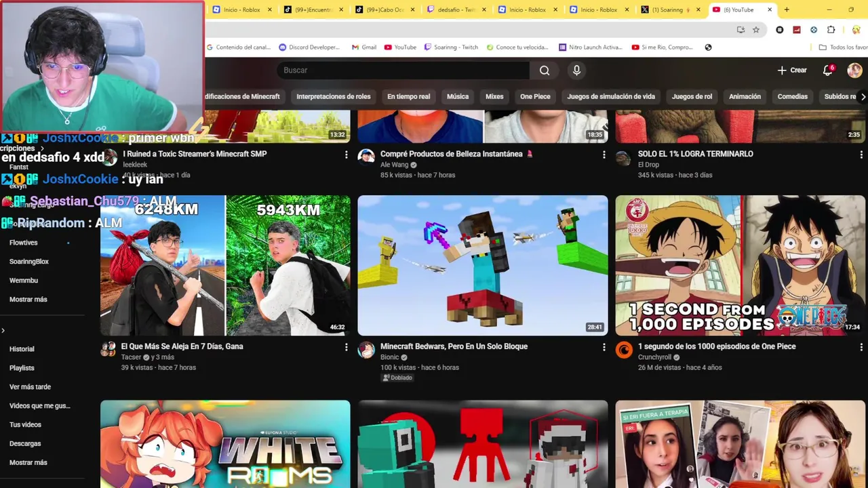Bookmark this page with the star icon
Viewport: 868px width, 488px height.
pos(756,30)
